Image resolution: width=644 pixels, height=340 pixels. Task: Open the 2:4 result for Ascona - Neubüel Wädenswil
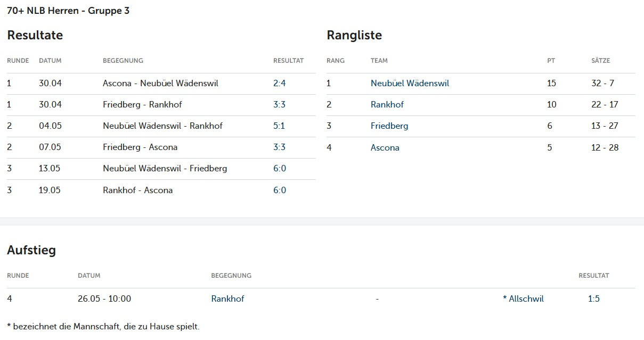coord(280,84)
